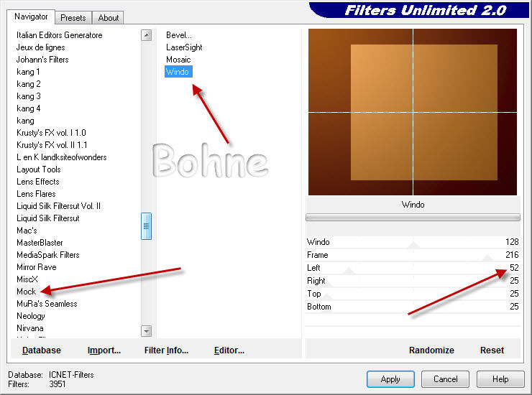Show Filter Info... for selected filter
The image size is (532, 395).
[x=166, y=350]
